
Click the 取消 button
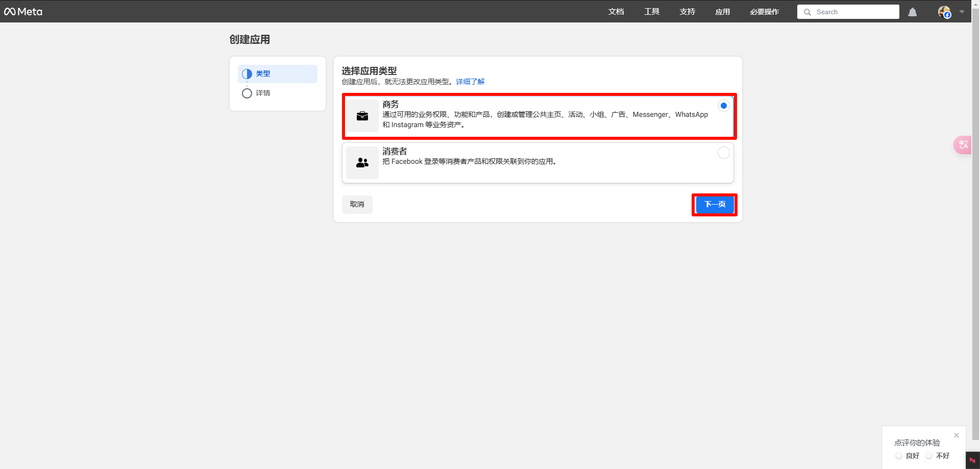357,204
